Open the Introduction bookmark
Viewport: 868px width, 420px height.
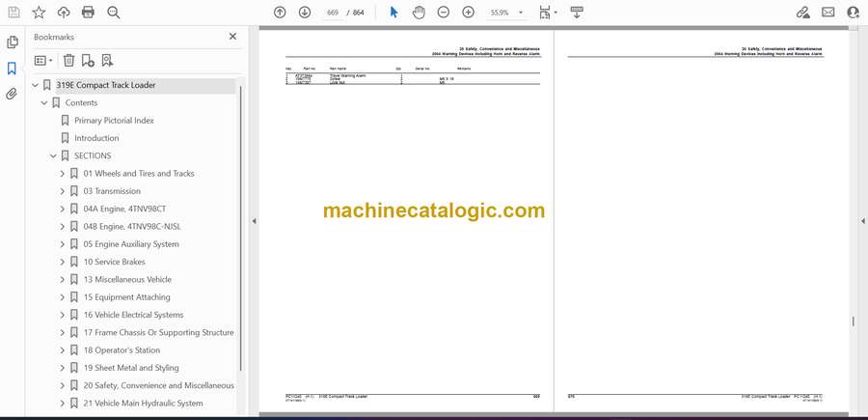(96, 138)
